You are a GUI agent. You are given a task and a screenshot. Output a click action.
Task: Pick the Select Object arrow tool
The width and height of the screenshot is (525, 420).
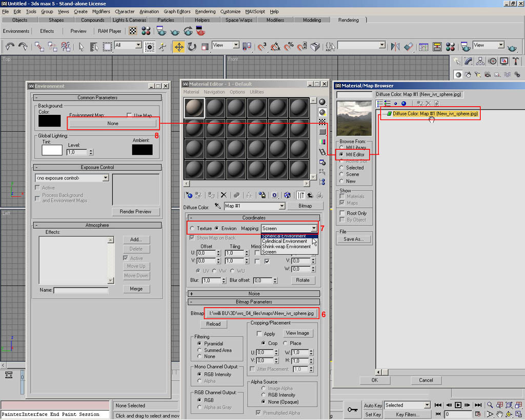[x=81, y=47]
